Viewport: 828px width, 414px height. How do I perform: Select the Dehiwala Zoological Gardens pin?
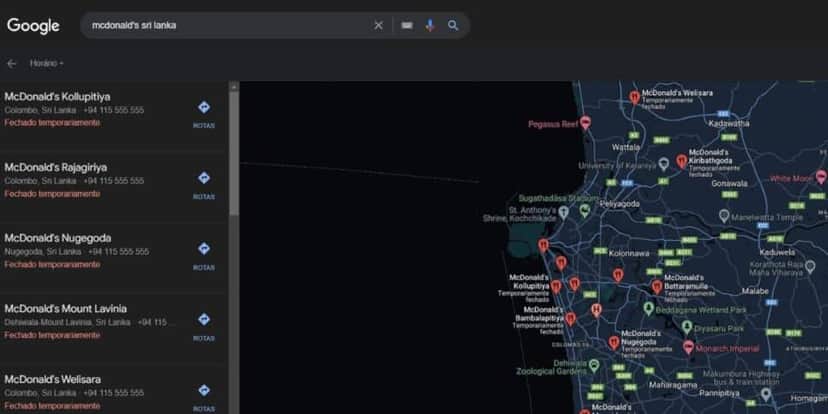coord(594,365)
